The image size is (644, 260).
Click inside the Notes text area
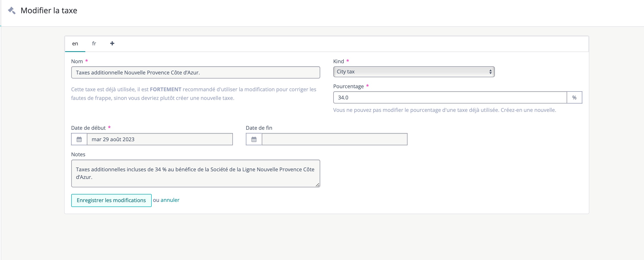point(195,173)
